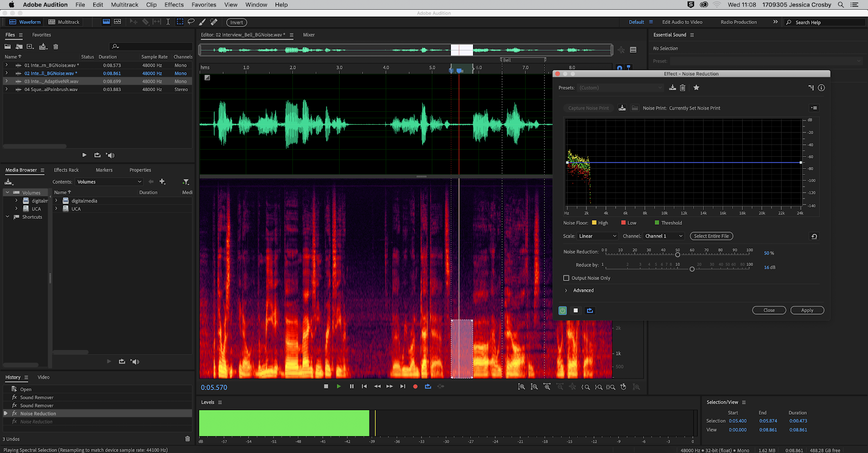Screen dimensions: 868x453
Task: Clear history trash icon
Action: pos(188,438)
